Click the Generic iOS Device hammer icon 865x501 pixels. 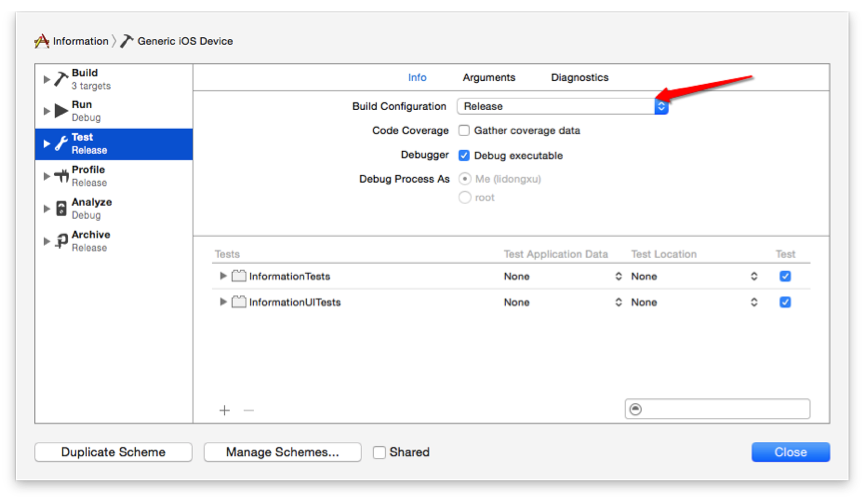127,41
